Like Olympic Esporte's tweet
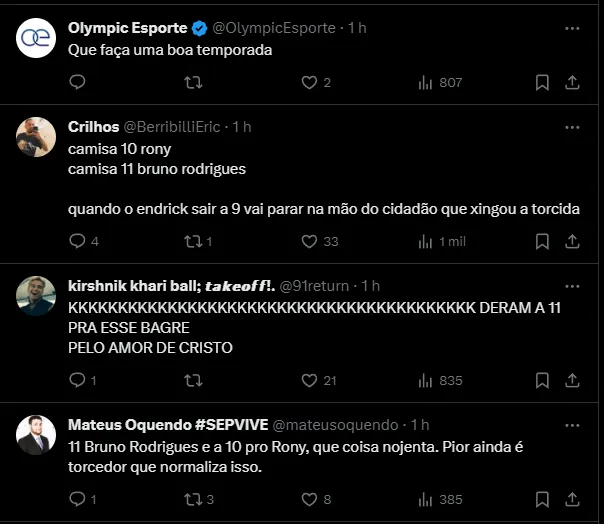 click(x=309, y=82)
